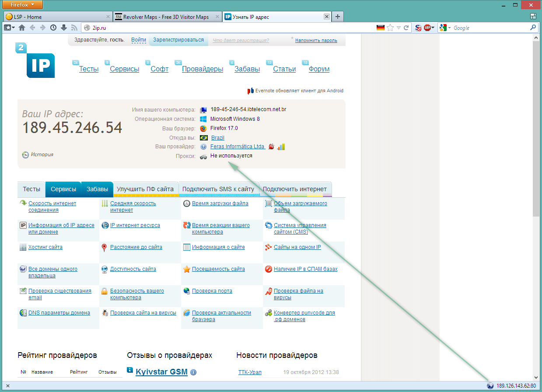
Task: Click the globe icon in status bar
Action: [x=490, y=386]
